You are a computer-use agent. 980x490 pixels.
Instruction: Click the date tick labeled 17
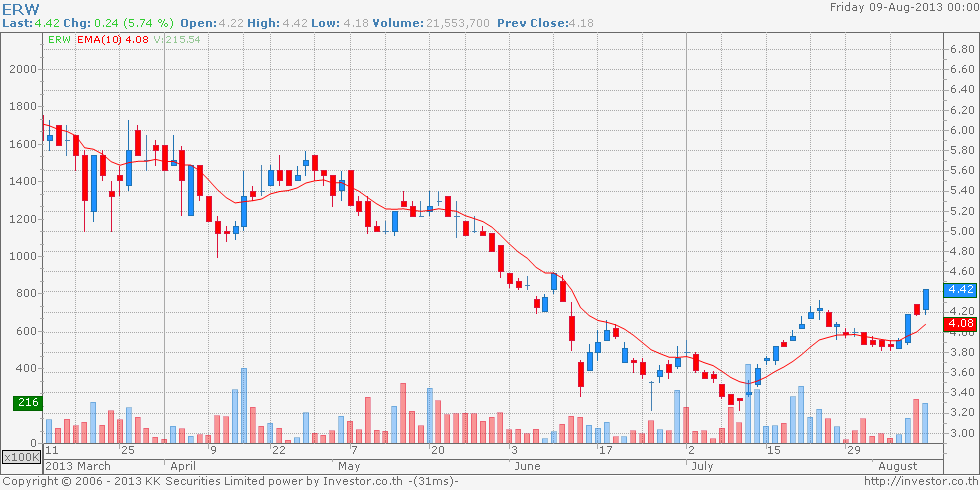click(x=605, y=450)
